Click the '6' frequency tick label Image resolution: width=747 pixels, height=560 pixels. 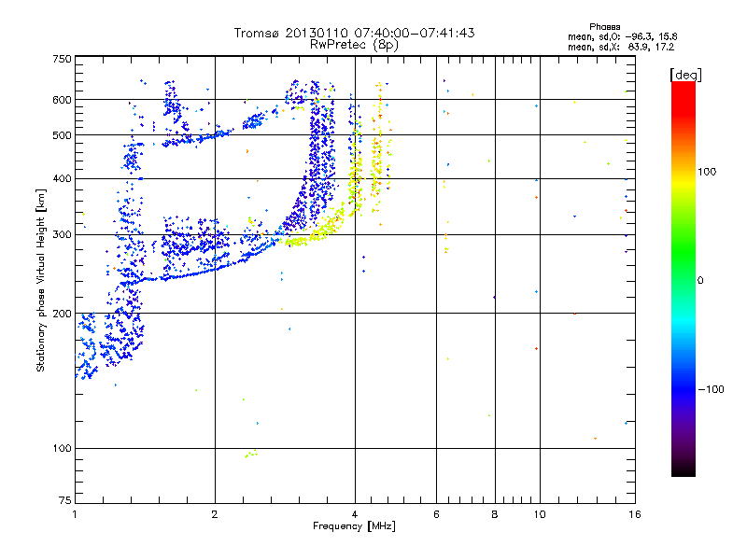pyautogui.click(x=436, y=514)
